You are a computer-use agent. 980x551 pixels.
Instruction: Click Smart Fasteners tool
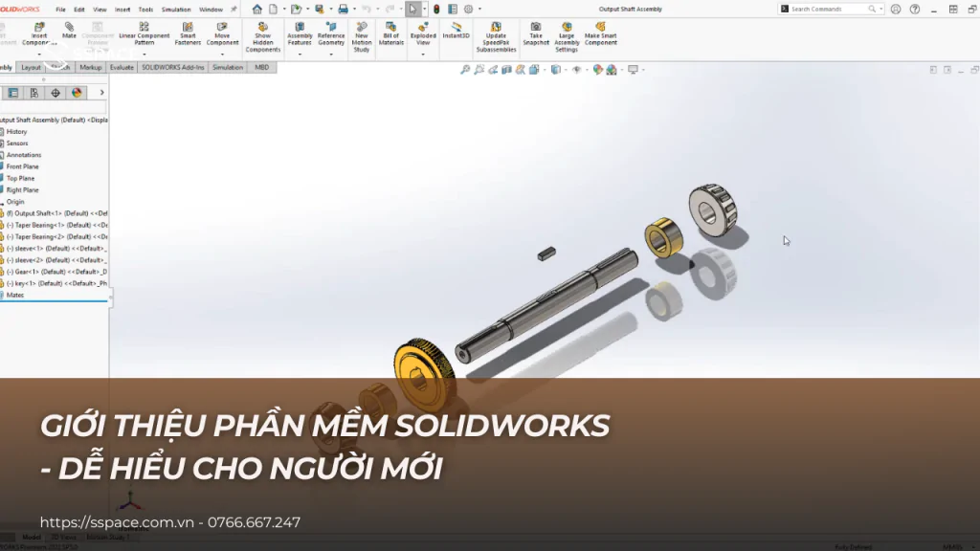click(188, 33)
